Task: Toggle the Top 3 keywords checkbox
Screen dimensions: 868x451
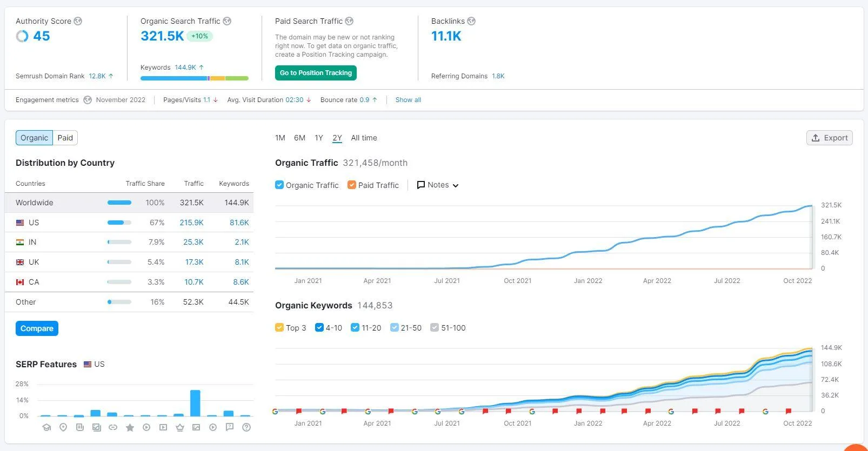Action: 279,327
